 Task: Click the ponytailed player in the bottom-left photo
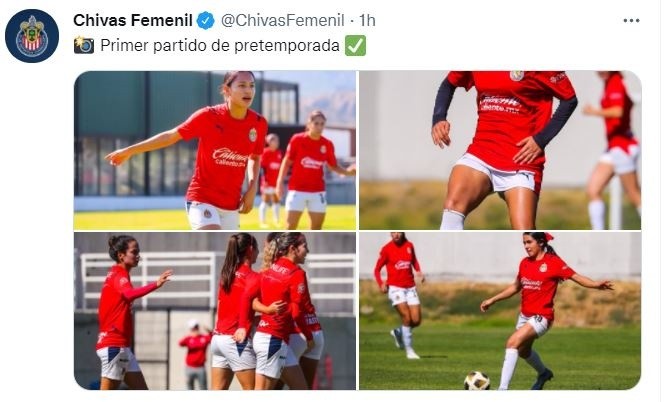coord(235,312)
